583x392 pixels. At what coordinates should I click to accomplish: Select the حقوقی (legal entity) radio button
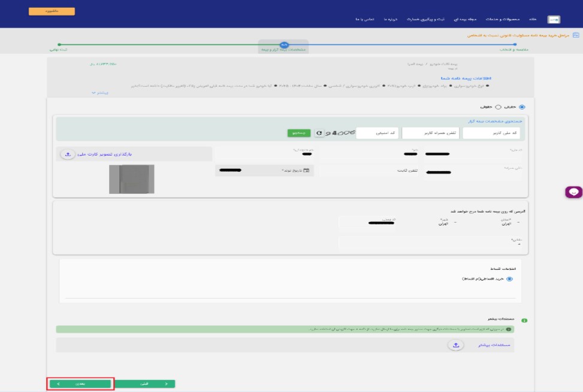[497, 107]
